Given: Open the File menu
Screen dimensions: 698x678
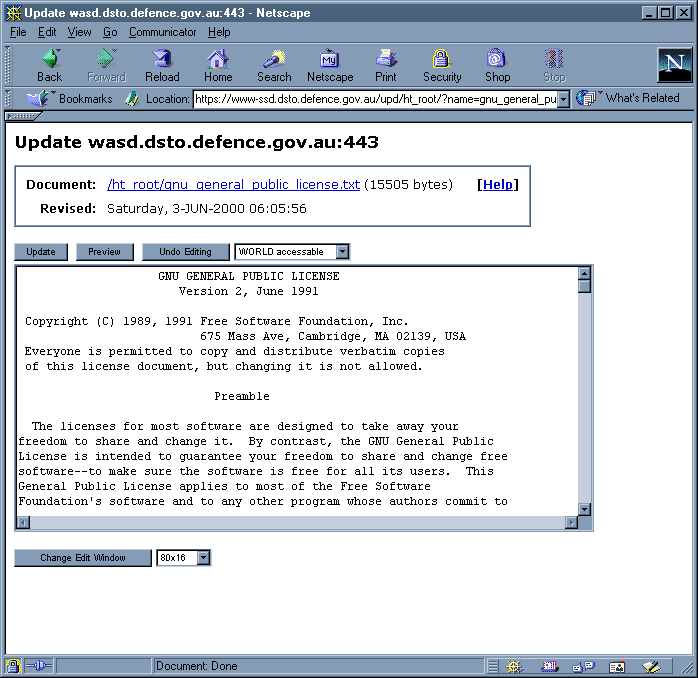Looking at the screenshot, I should pyautogui.click(x=18, y=32).
